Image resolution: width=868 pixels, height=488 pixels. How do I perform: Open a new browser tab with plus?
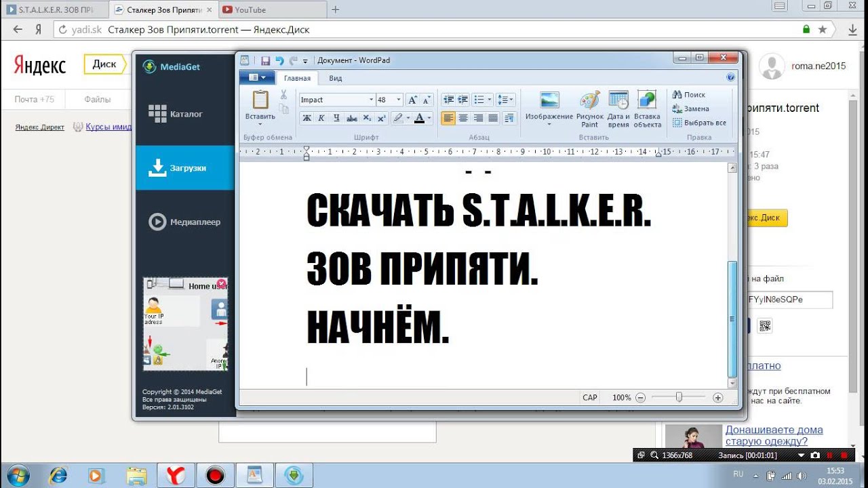(335, 9)
